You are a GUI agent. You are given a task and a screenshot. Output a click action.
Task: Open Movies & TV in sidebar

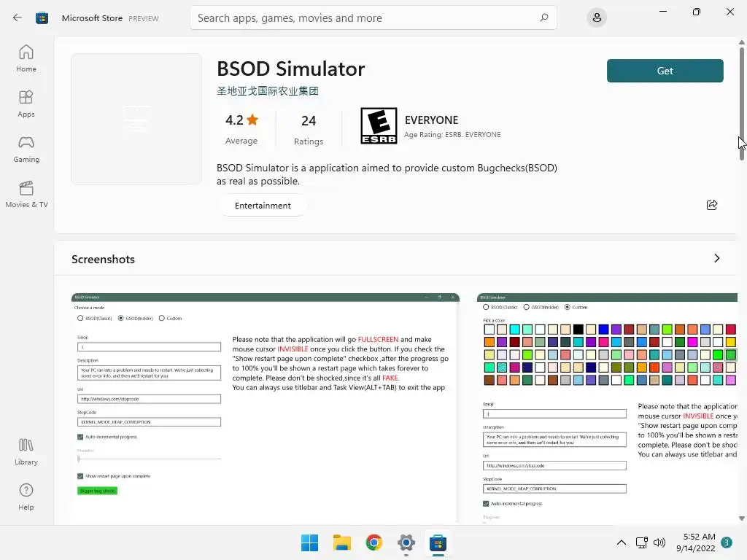coord(26,194)
